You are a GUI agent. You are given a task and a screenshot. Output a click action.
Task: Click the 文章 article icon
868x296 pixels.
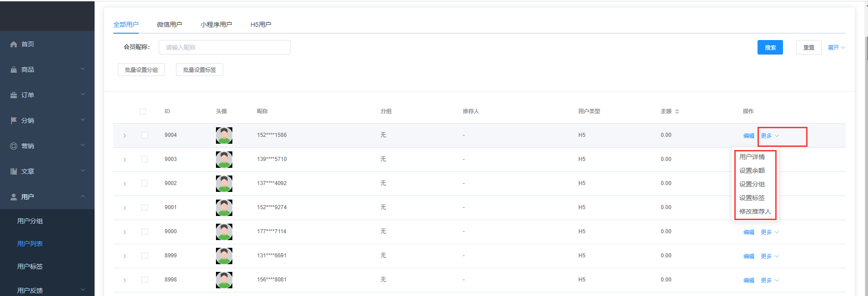point(14,171)
